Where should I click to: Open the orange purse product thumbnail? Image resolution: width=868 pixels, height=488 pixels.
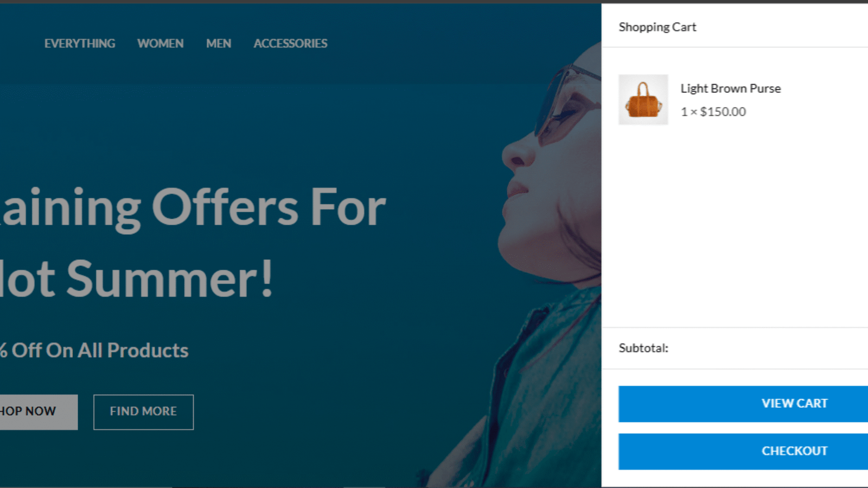643,100
